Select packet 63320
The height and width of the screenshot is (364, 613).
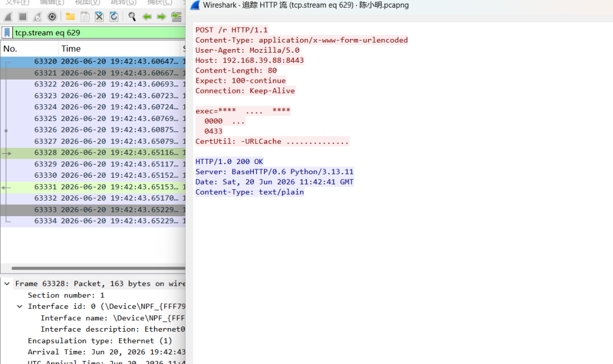click(93, 62)
